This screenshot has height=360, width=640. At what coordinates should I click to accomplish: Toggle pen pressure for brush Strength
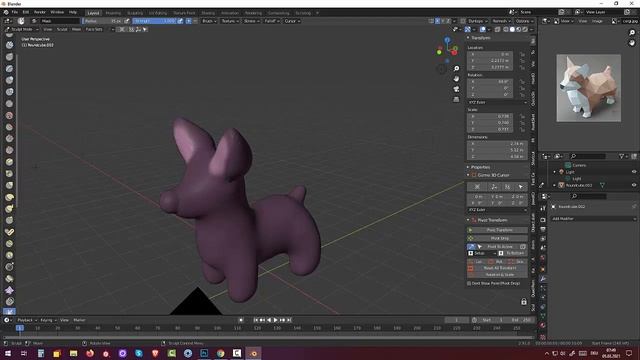[x=180, y=21]
